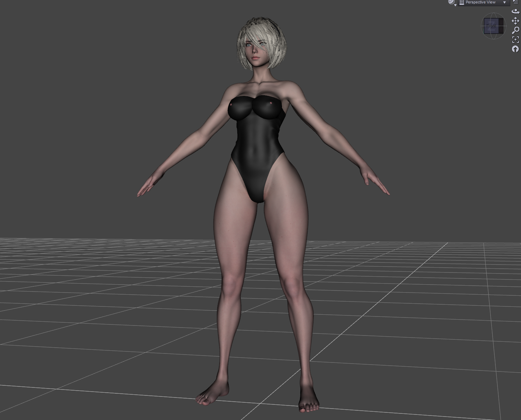
Task: Select the orbit/rotate camera tool
Action: [515, 11]
